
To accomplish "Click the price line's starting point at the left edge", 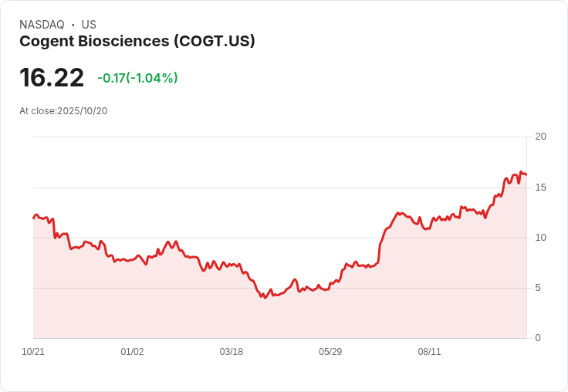I will coord(34,218).
